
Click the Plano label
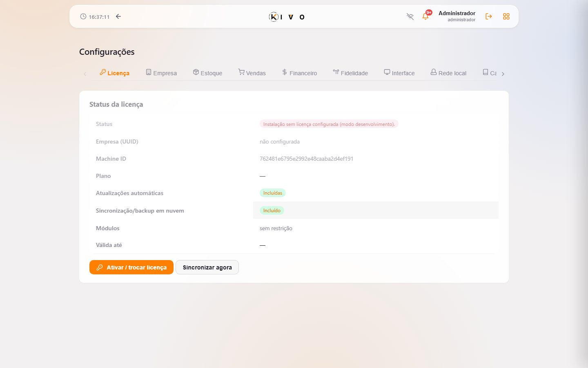click(103, 176)
